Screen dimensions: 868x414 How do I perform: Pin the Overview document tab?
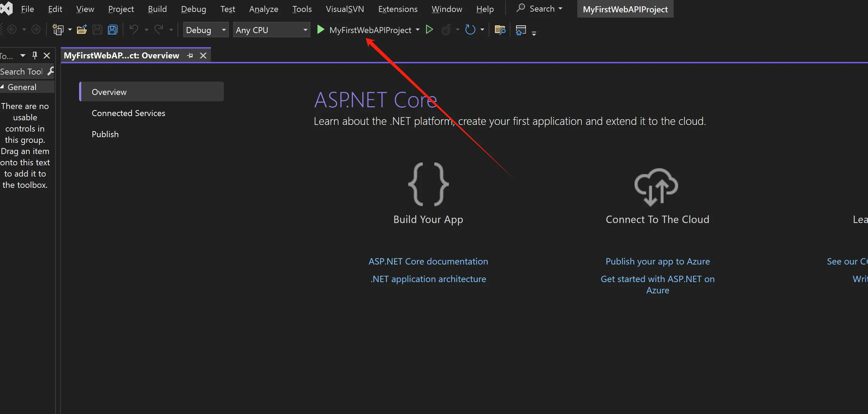[x=190, y=56]
